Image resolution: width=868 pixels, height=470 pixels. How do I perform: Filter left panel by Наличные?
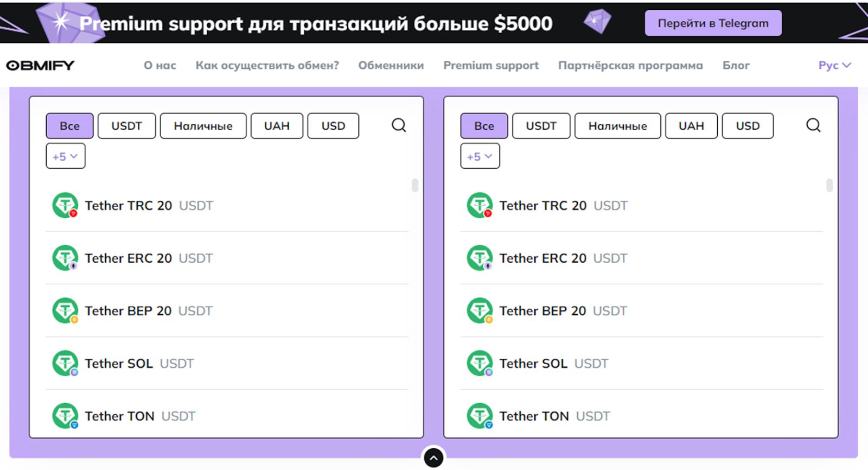click(203, 126)
